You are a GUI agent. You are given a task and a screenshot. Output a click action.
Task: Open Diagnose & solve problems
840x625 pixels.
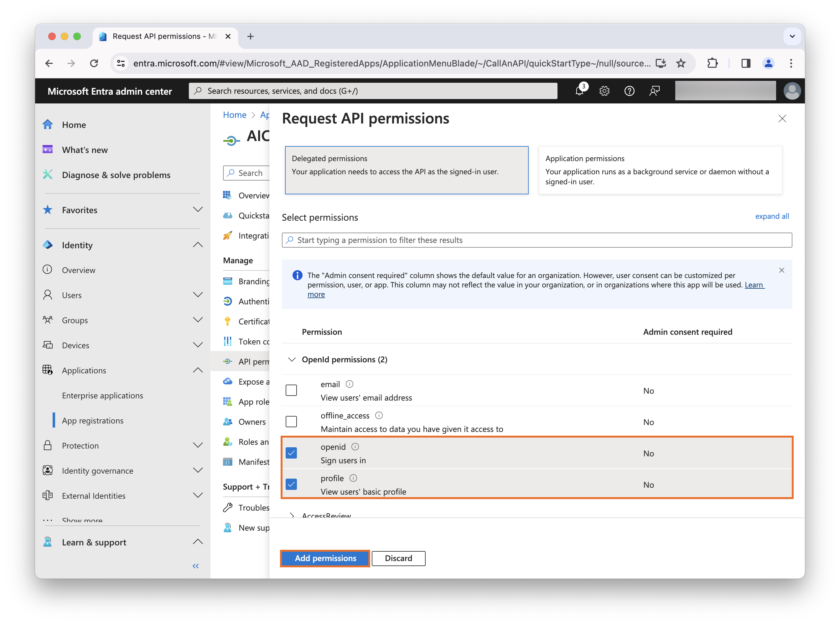pos(116,175)
